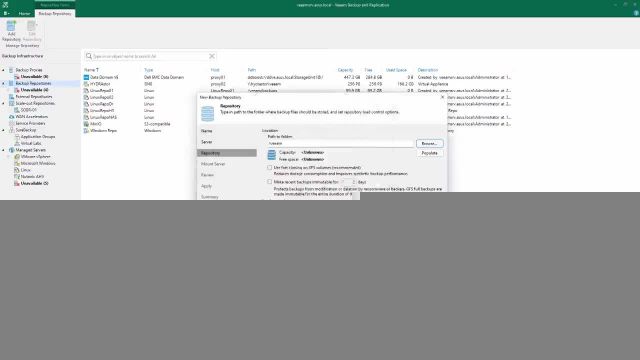Select Backup Repositories in the tree
Viewport: 640px width, 360px height.
tap(33, 83)
